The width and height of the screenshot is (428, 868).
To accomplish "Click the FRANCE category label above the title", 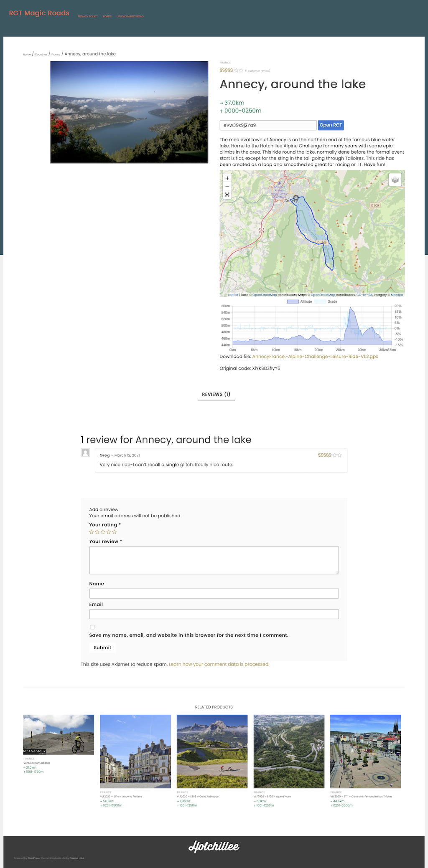I will tap(225, 63).
